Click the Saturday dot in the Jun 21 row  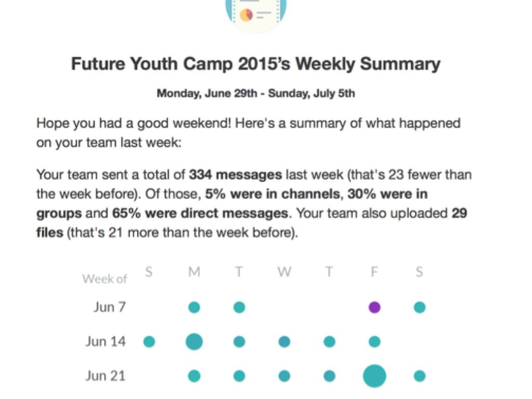click(x=420, y=376)
